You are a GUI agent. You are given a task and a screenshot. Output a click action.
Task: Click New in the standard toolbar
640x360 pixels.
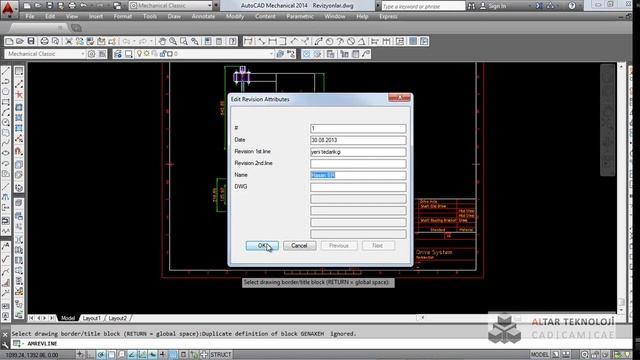(9, 41)
